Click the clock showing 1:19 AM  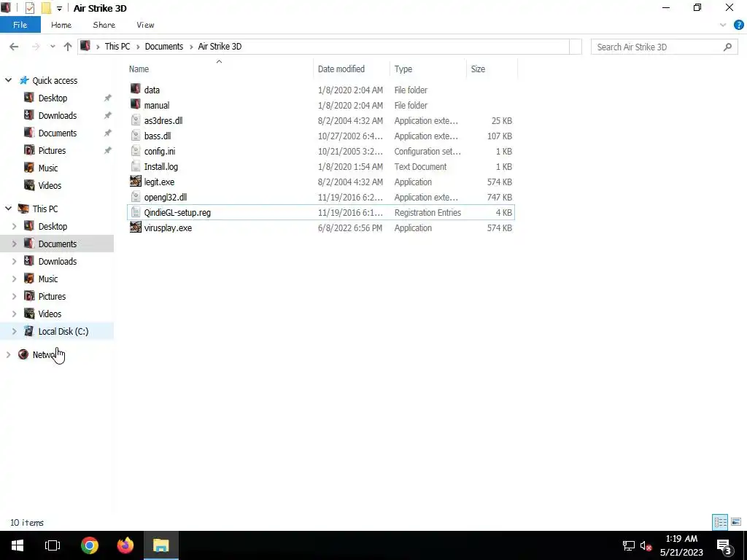[682, 539]
